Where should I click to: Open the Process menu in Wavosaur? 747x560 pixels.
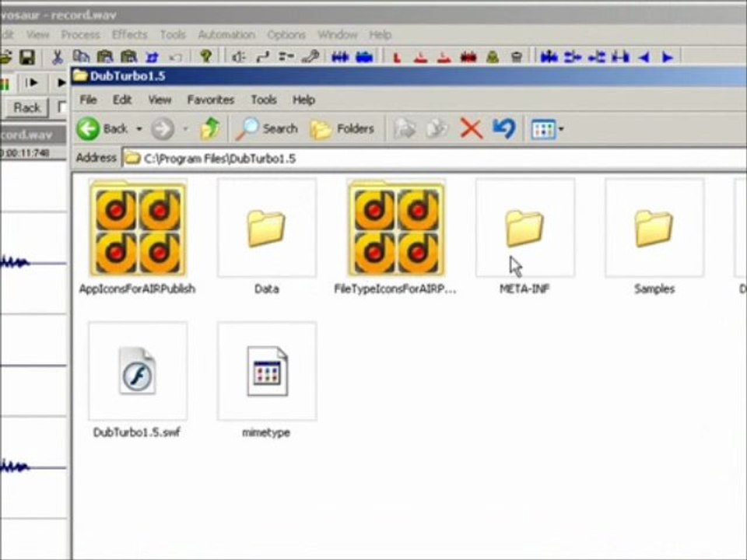pyautogui.click(x=80, y=35)
